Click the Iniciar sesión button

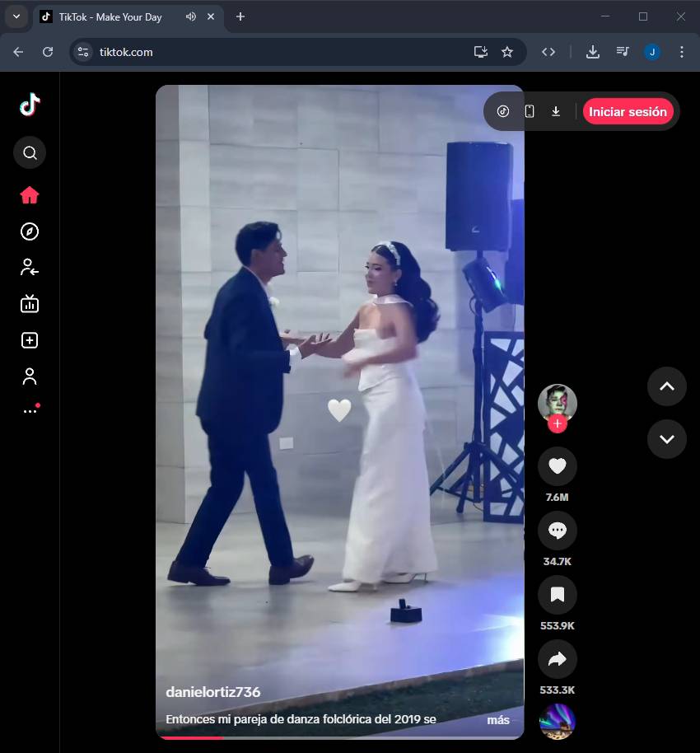pos(628,111)
